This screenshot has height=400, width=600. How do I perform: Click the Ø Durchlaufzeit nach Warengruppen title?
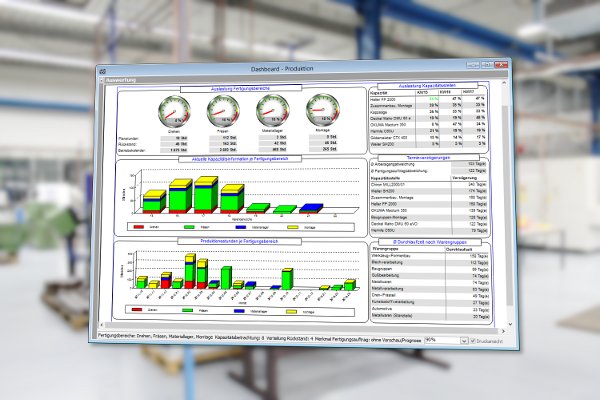tap(430, 242)
